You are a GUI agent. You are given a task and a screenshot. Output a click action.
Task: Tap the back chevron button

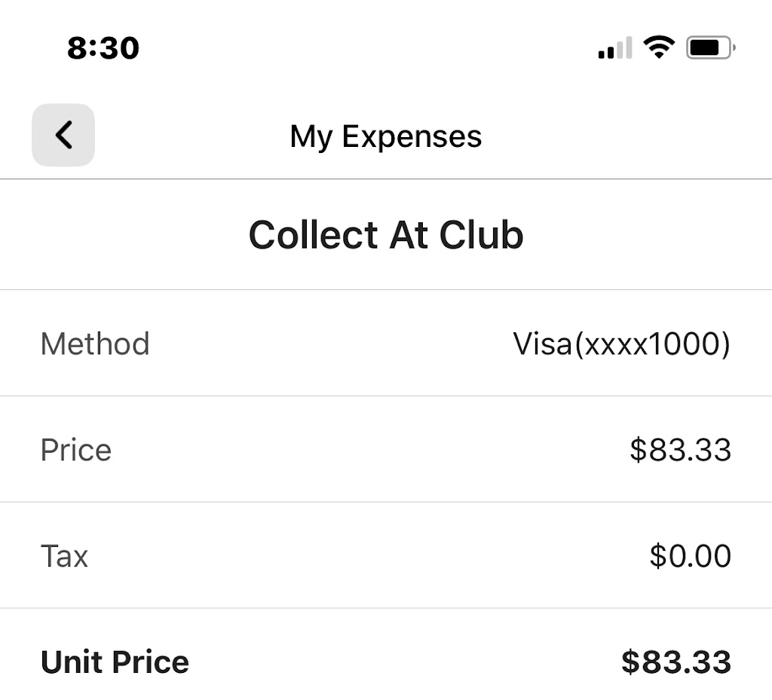[x=63, y=136]
